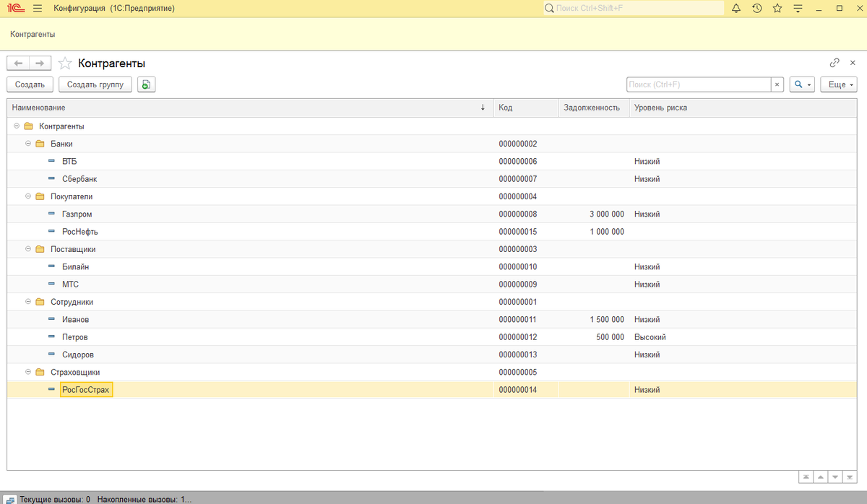Copy link to this list icon

pos(834,63)
